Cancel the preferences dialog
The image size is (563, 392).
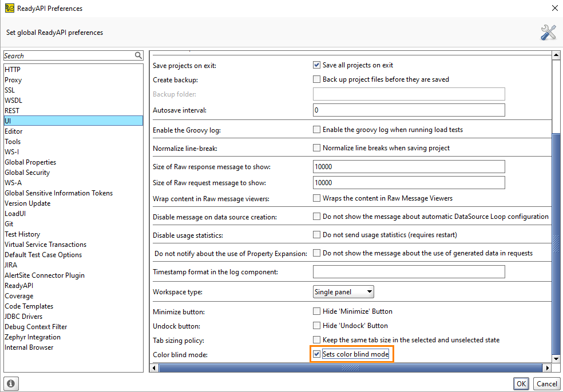[546, 384]
